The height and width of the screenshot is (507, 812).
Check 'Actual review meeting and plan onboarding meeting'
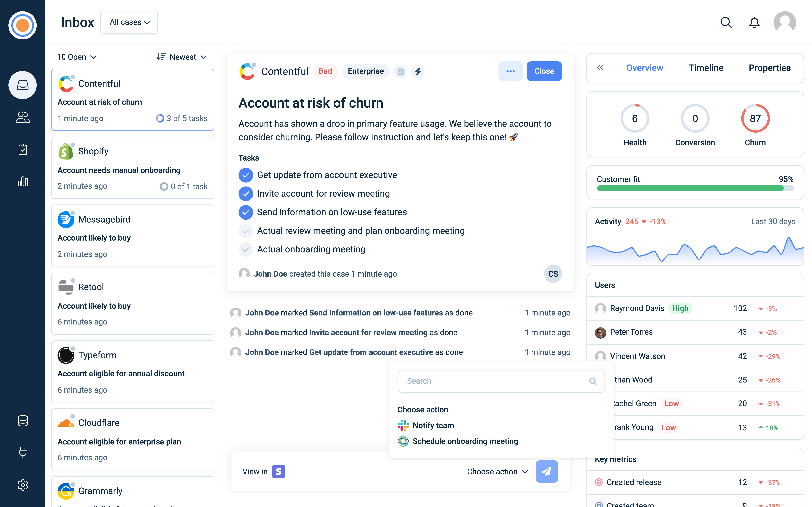[x=246, y=231]
